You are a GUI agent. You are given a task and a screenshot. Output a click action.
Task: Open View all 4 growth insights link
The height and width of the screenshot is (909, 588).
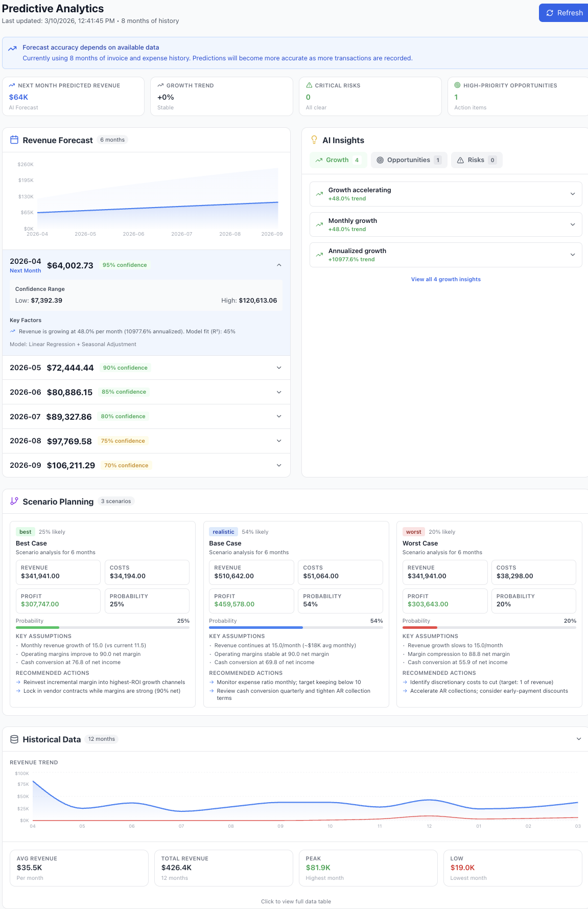tap(446, 279)
